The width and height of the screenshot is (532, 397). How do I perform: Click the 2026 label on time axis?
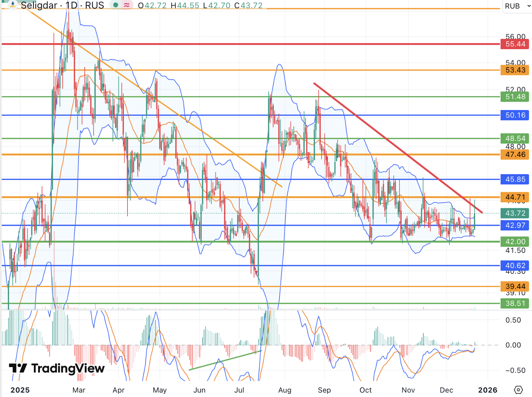[487, 390]
